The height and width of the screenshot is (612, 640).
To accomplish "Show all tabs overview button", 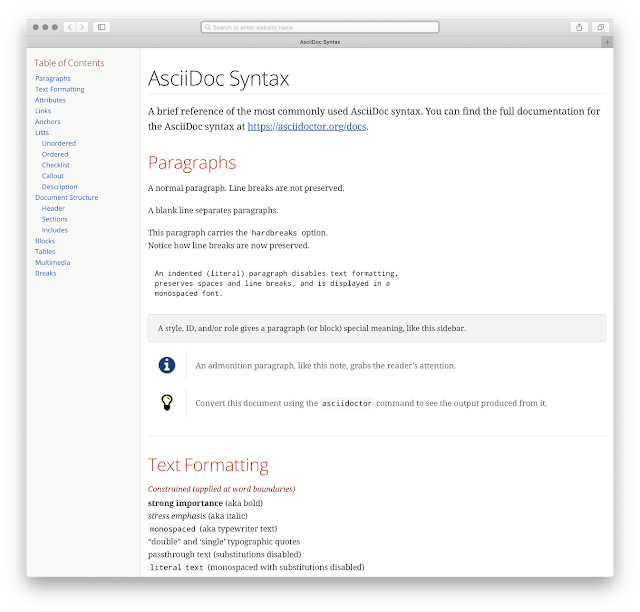I will click(x=600, y=27).
